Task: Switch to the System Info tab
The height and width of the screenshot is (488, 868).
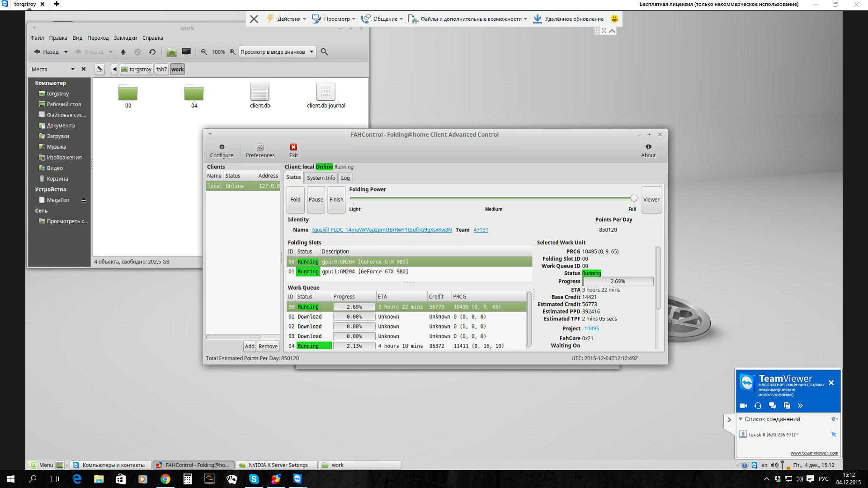Action: [x=321, y=178]
